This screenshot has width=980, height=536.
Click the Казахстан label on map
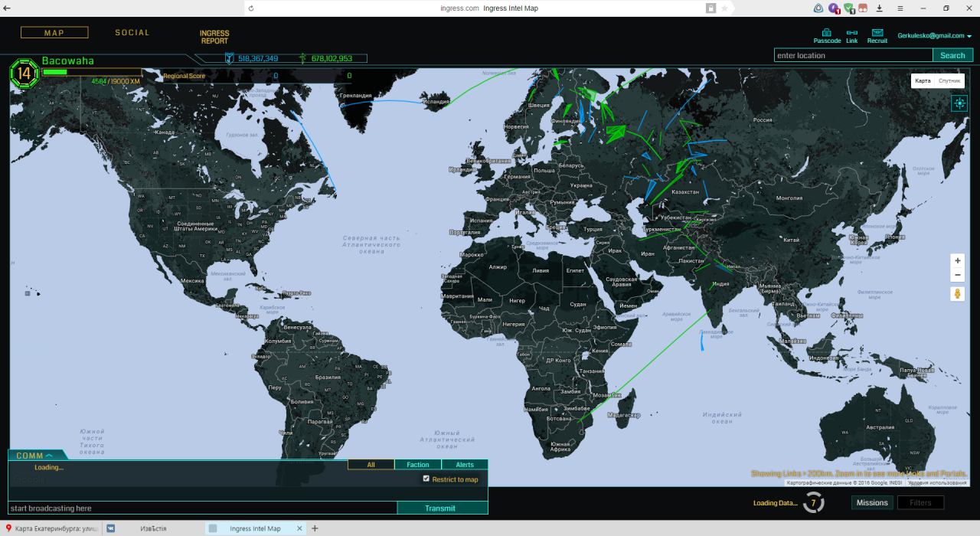pyautogui.click(x=684, y=191)
